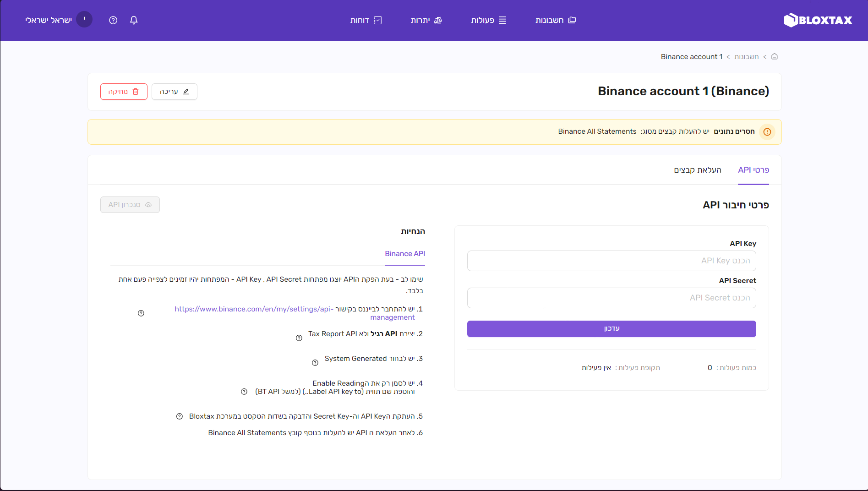The height and width of the screenshot is (491, 868).
Task: Click the עריכה edit button
Action: pos(175,92)
